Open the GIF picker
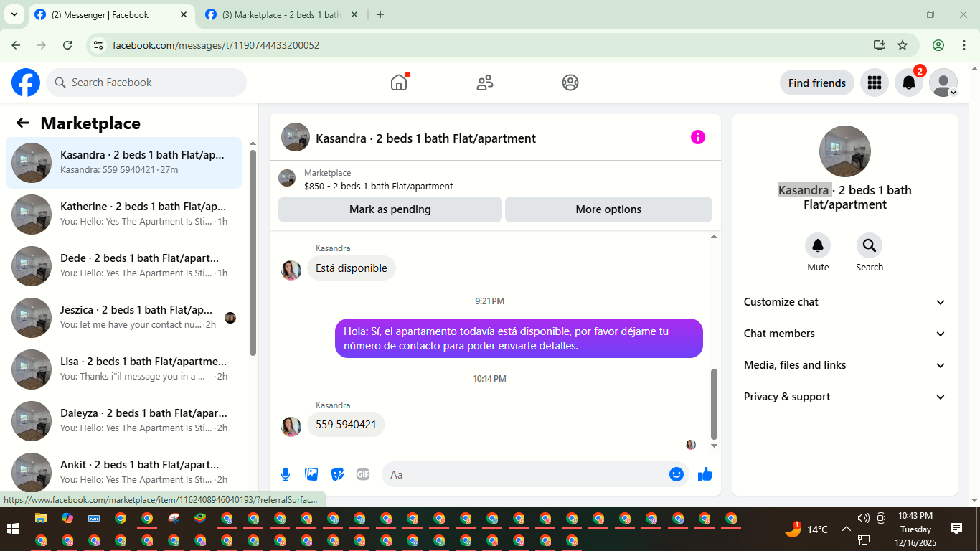Screen dimensions: 980x551 [x=363, y=474]
